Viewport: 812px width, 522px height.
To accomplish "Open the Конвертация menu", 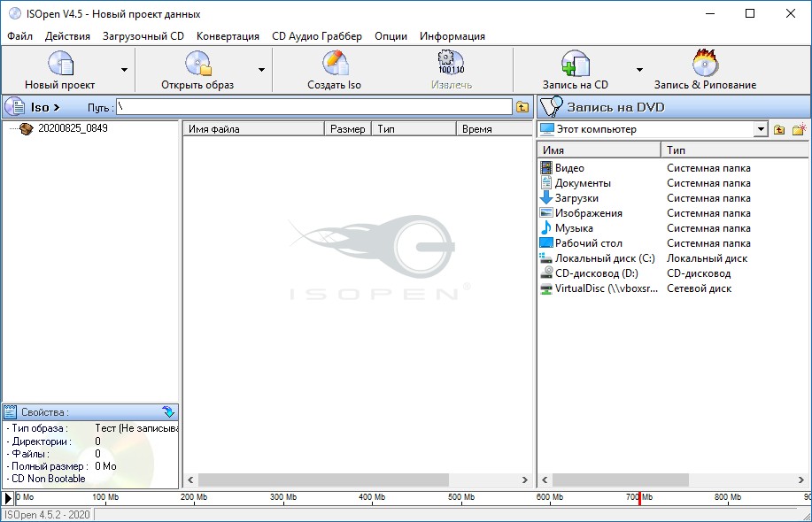I will (228, 36).
